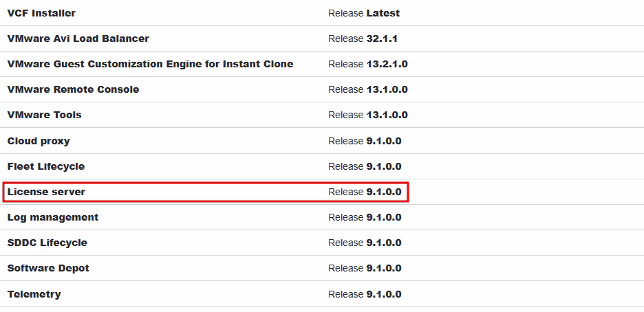The image size is (644, 312).
Task: Click Release 13.1.0.0 for VMware Tools
Action: [x=368, y=115]
